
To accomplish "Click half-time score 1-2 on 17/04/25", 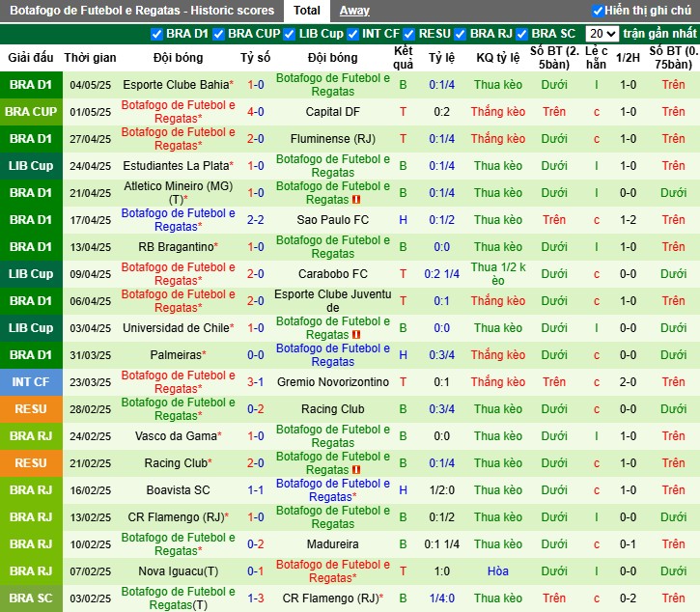I will pyautogui.click(x=628, y=220).
